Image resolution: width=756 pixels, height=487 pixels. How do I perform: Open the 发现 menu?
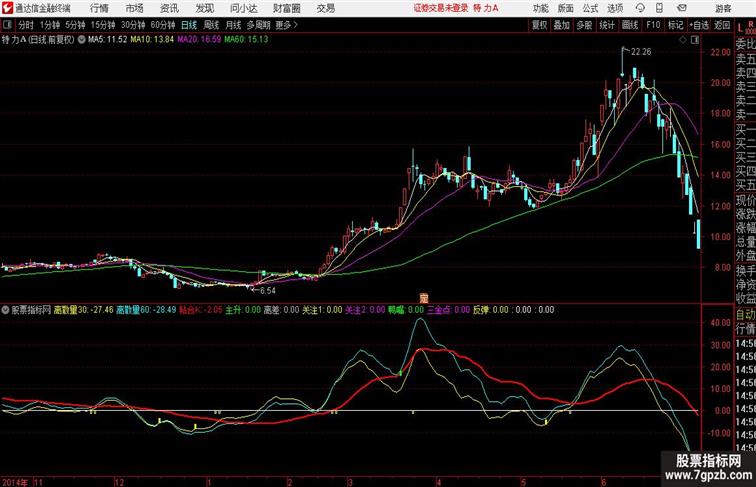pos(204,8)
